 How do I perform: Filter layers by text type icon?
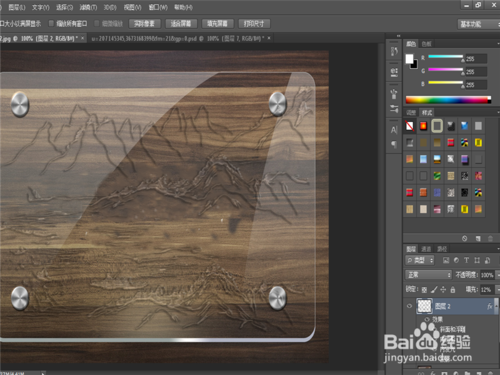coord(466,260)
